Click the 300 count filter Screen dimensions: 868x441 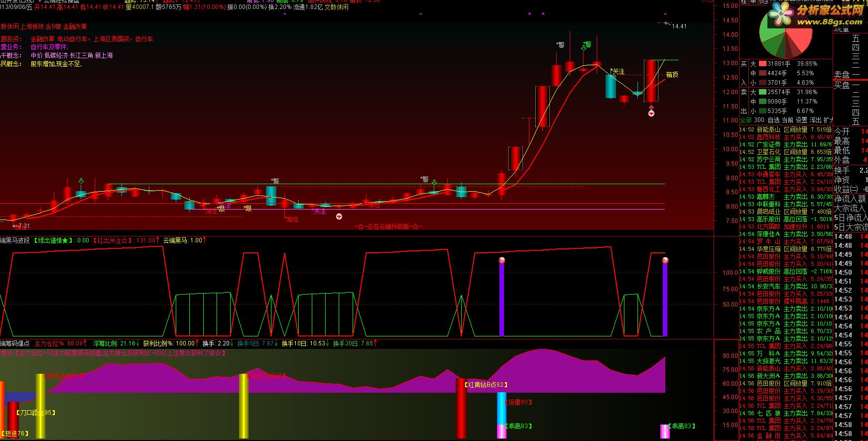759,120
